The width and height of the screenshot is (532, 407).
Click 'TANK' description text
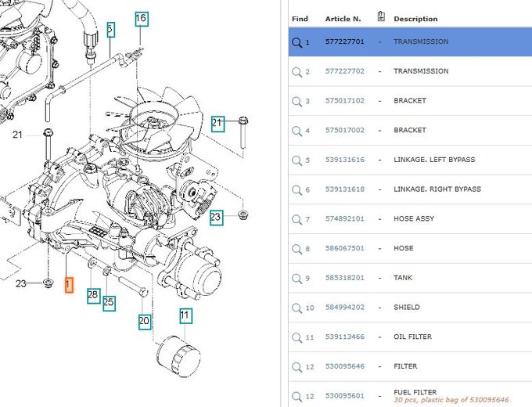click(x=403, y=278)
